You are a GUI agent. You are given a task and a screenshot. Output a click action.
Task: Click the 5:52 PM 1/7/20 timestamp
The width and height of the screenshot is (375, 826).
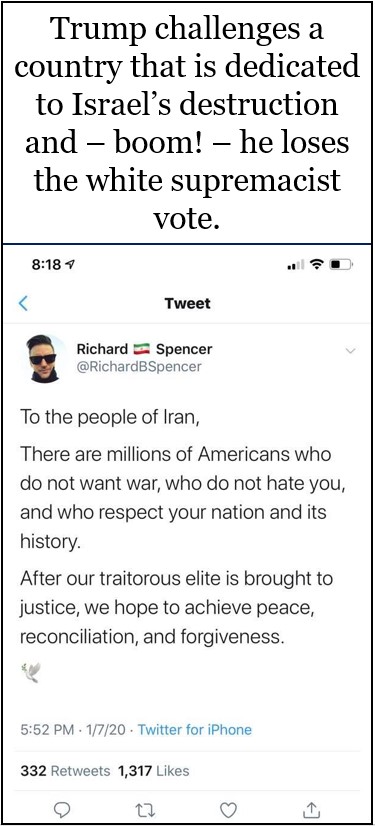75,730
